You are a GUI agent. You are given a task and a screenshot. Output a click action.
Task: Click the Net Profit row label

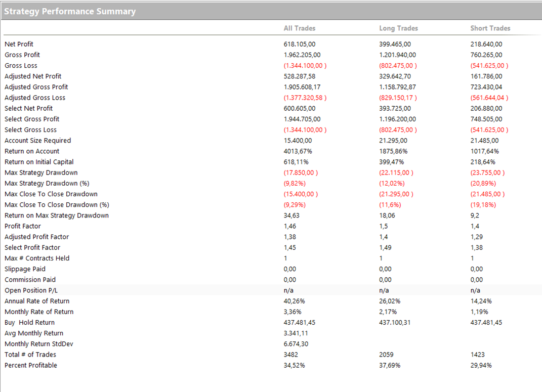click(19, 44)
